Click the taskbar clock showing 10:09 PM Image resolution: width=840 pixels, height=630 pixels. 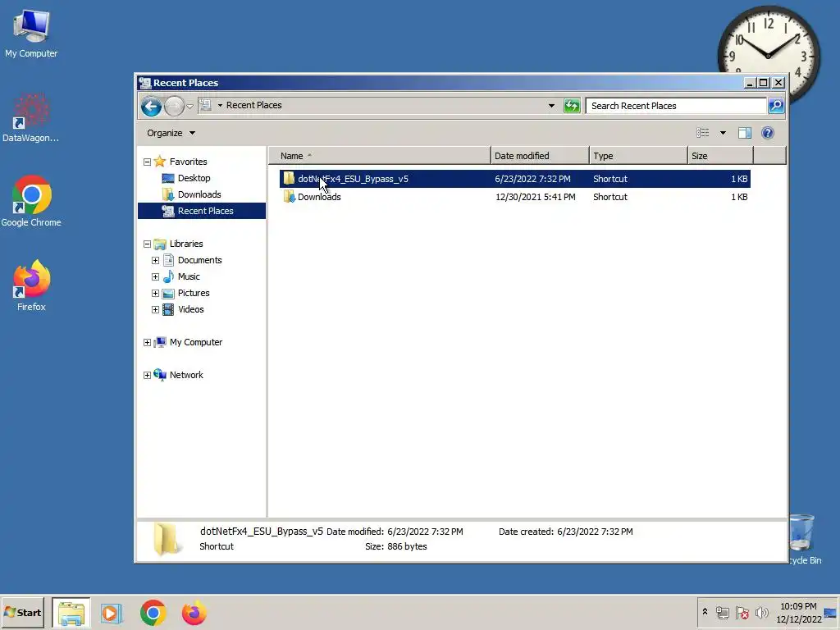point(798,612)
